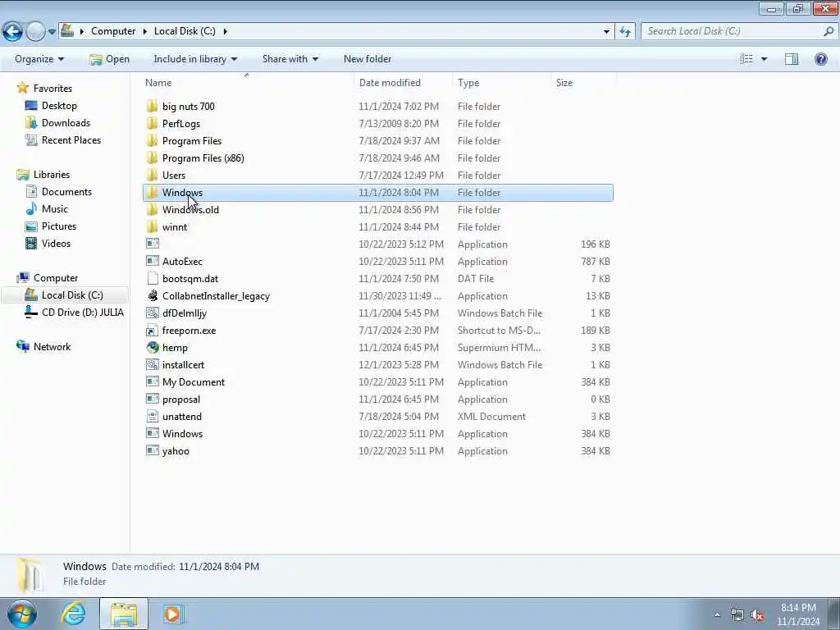
Task: Toggle the preview pane button
Action: 792,59
